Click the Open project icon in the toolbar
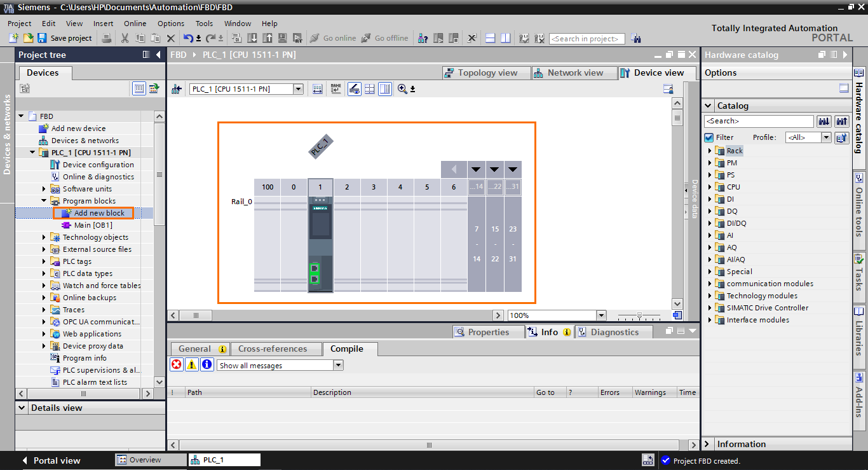868x470 pixels. [29, 38]
